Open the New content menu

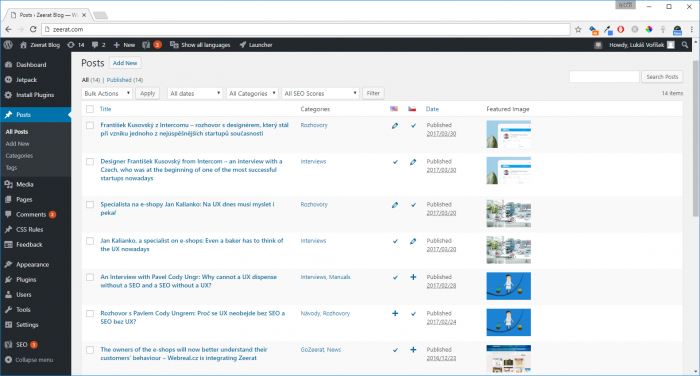click(x=124, y=45)
